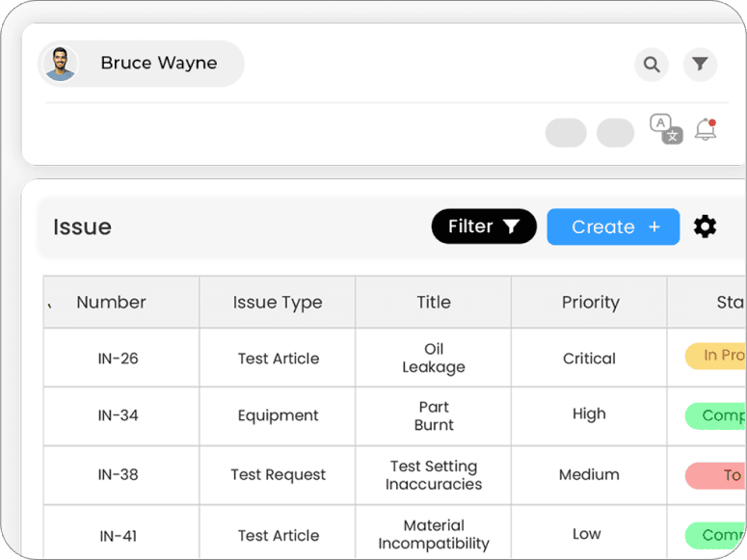Click the In Progress status badge
This screenshot has width=747, height=560.
coord(715,356)
